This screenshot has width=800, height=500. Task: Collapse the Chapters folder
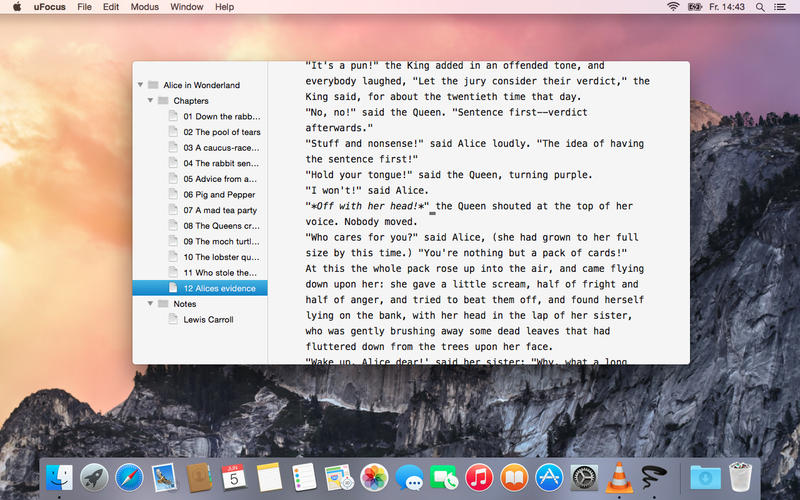tap(150, 101)
